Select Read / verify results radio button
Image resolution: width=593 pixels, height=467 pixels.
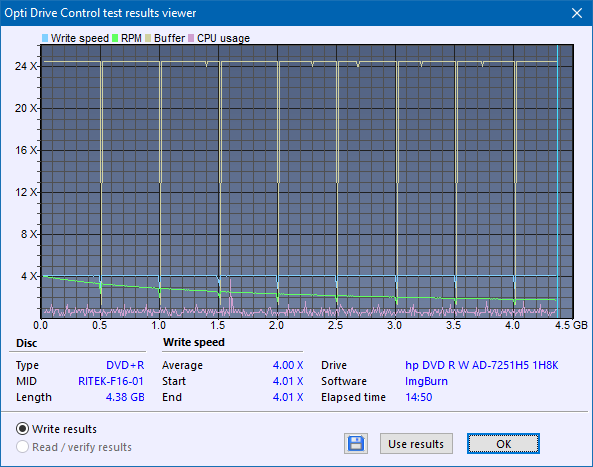tap(22, 447)
